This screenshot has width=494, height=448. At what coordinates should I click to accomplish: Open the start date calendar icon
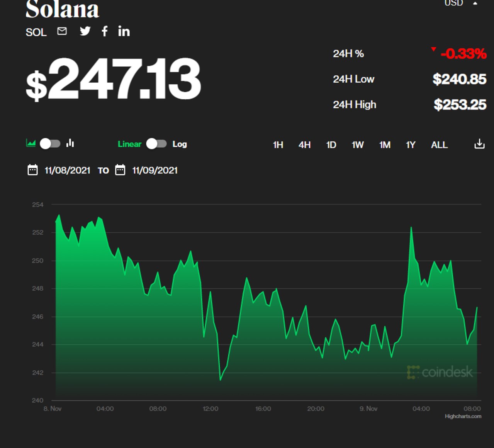(x=32, y=170)
